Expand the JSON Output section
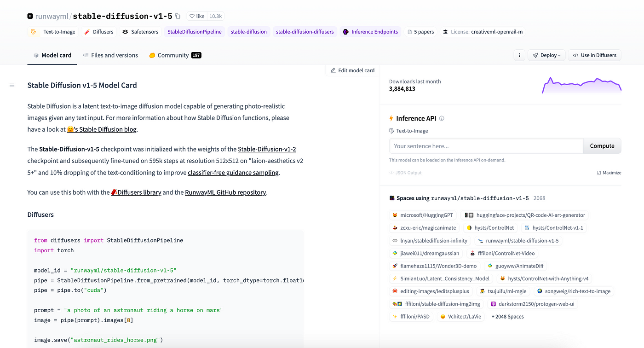This screenshot has width=644, height=348. click(x=405, y=173)
